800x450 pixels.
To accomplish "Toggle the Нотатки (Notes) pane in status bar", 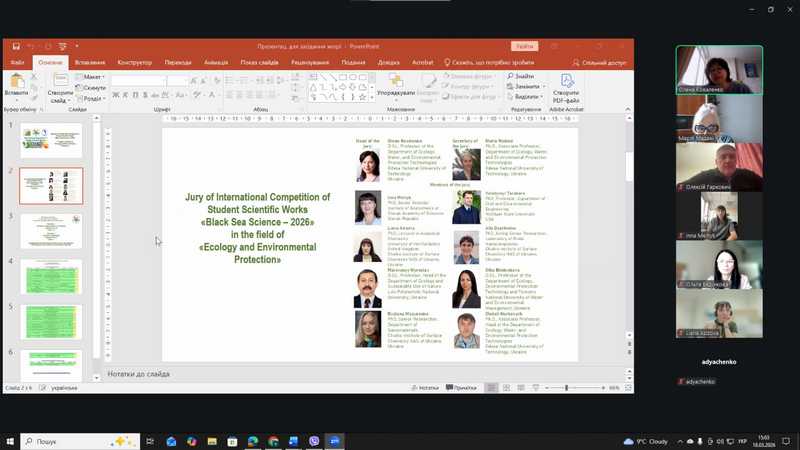I will tap(425, 388).
